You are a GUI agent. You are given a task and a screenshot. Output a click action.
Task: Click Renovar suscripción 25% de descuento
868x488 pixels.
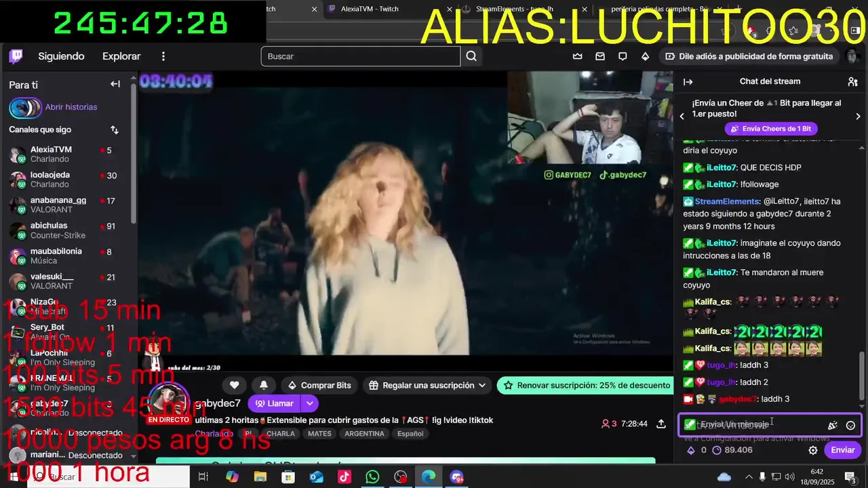point(586,385)
